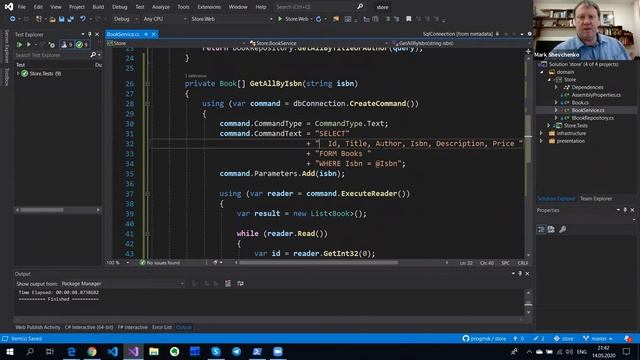Click the magnifier icon in title search
This screenshot has width=640, height=360.
click(360, 7)
